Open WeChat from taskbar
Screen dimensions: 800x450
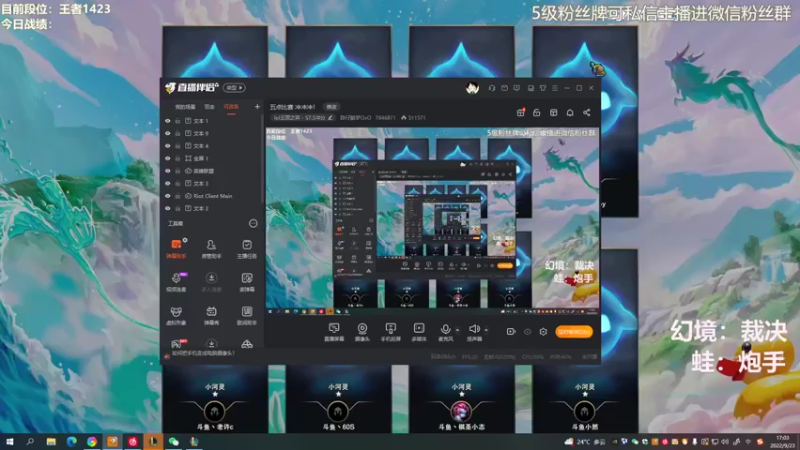[173, 442]
